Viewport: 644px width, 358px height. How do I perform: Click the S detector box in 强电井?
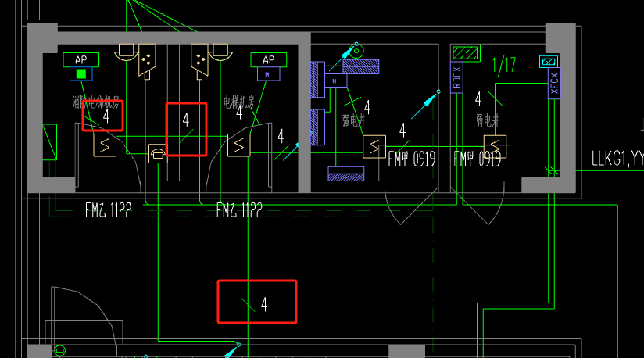pyautogui.click(x=374, y=147)
